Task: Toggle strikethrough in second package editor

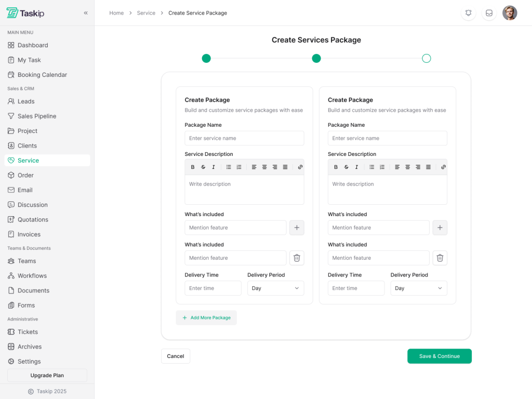Action: 346,167
